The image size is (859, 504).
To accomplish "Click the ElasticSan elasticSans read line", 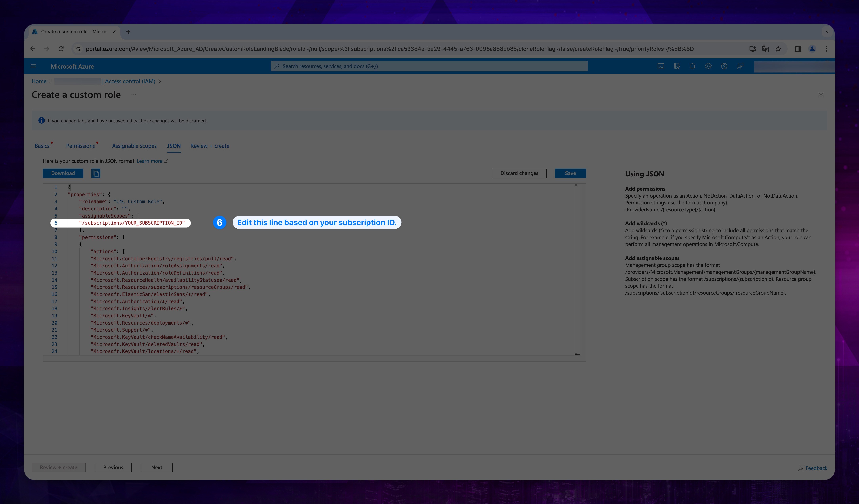I will click(x=150, y=294).
